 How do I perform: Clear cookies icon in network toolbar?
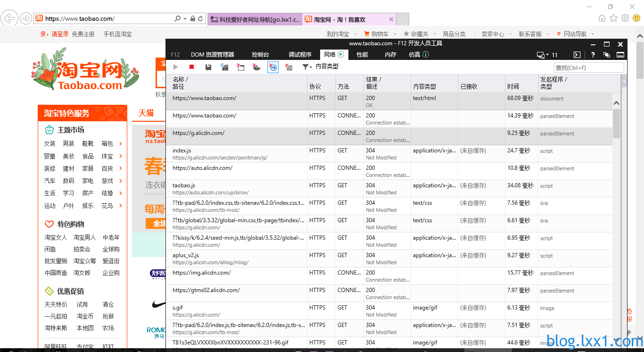click(256, 67)
